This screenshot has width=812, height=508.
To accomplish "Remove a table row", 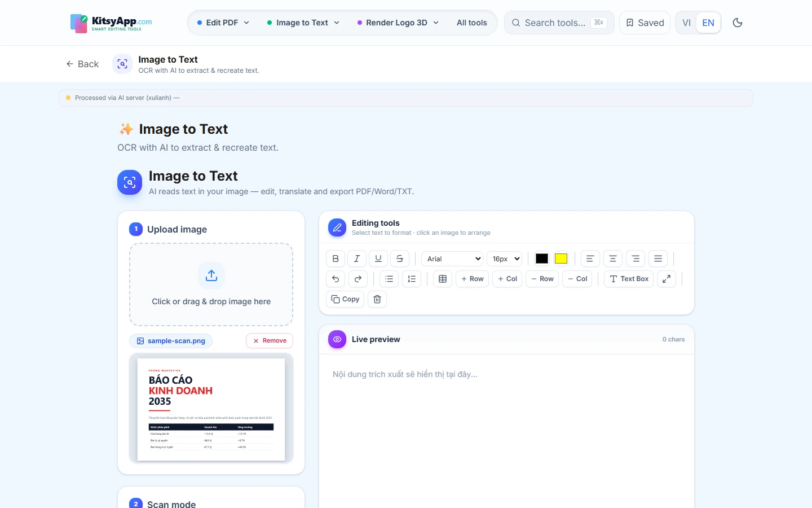I will tap(542, 279).
